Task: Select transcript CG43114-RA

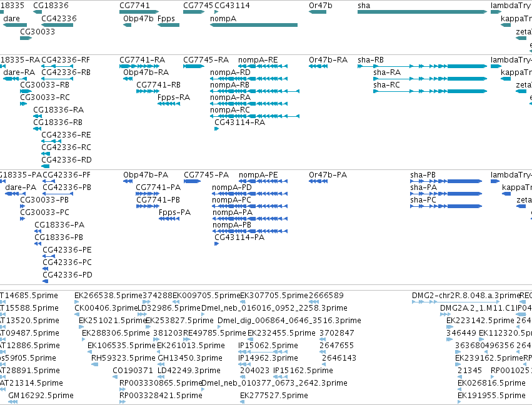Action: coord(216,129)
